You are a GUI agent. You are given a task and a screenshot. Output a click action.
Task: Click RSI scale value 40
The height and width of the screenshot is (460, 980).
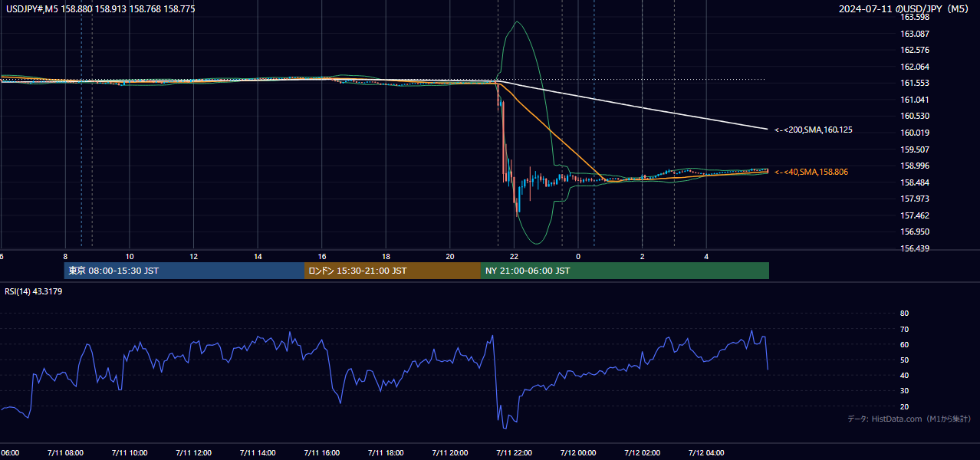click(x=904, y=375)
